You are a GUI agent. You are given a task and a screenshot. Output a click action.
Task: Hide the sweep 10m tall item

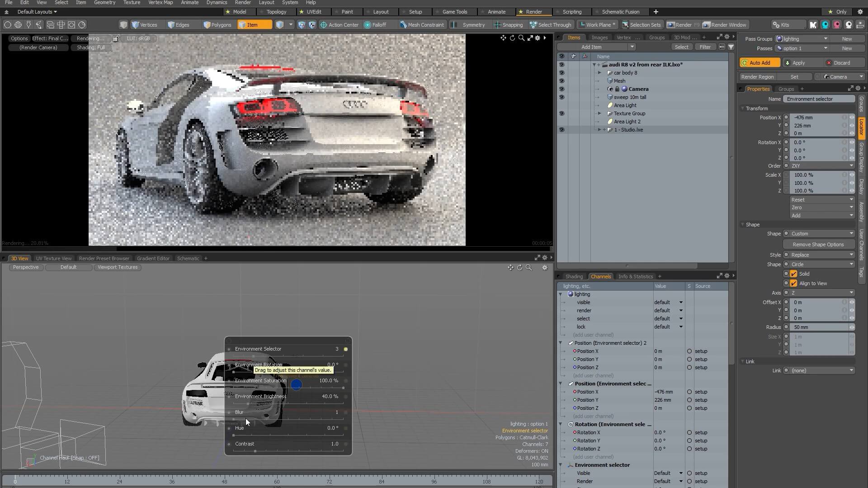561,97
